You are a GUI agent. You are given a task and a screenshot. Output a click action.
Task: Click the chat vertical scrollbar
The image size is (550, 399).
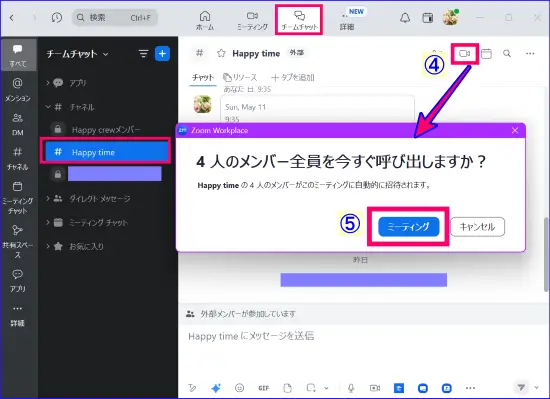(x=546, y=254)
